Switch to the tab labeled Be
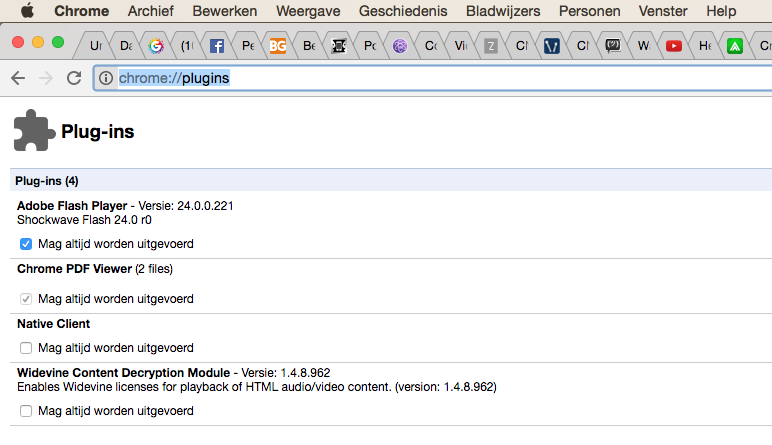The height and width of the screenshot is (445, 772). click(309, 46)
